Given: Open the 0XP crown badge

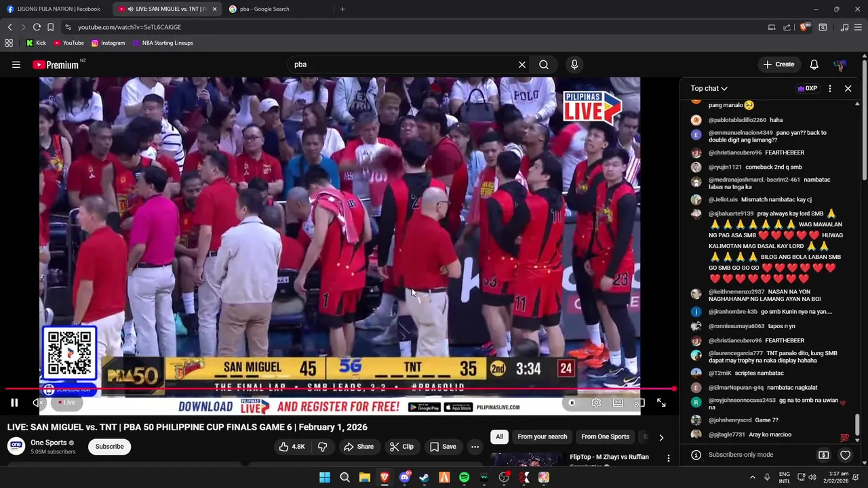Looking at the screenshot, I should (807, 88).
